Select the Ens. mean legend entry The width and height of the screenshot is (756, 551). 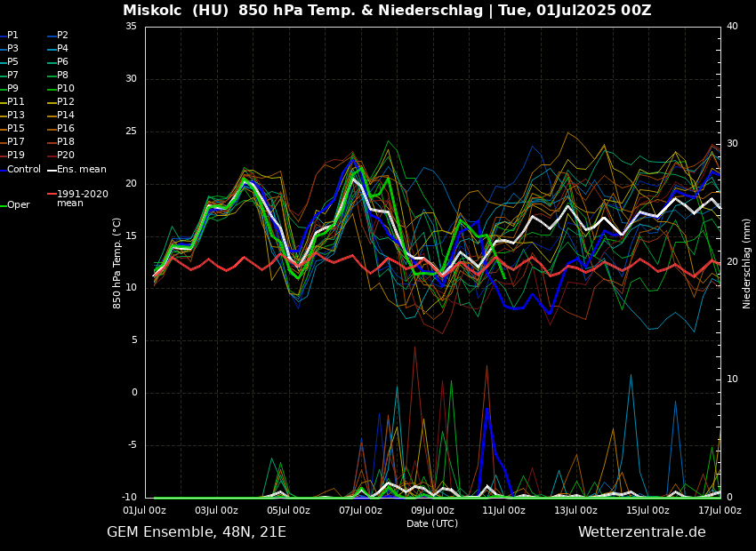[x=81, y=169]
